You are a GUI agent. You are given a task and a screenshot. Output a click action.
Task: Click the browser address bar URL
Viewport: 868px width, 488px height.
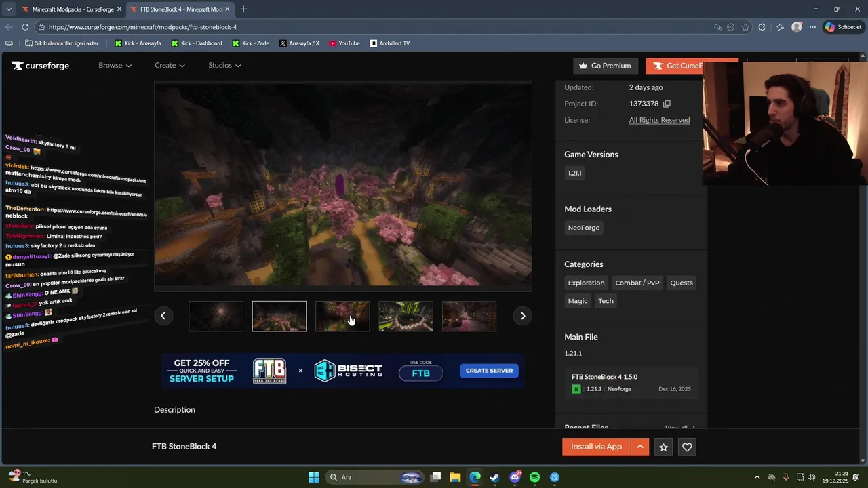142,27
